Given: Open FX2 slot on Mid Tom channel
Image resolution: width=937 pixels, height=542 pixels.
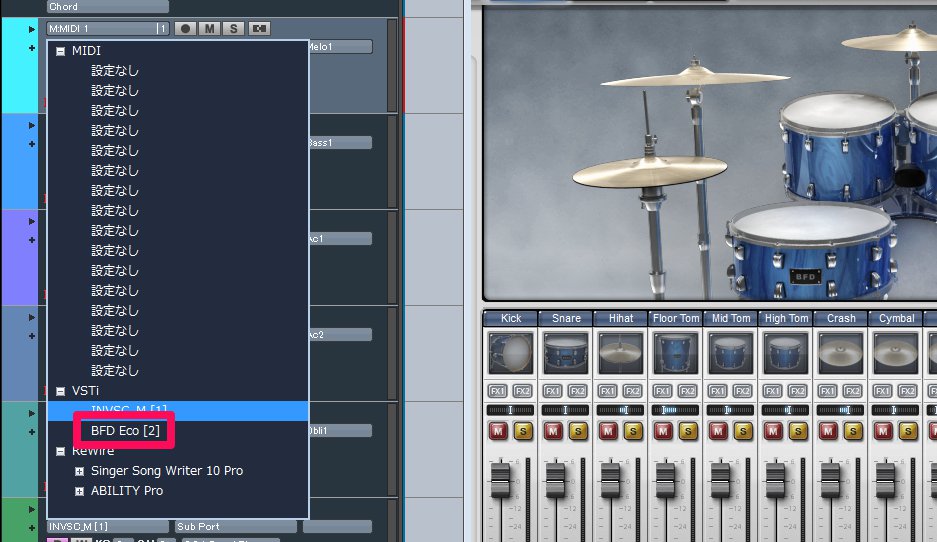Looking at the screenshot, I should click(x=743, y=391).
